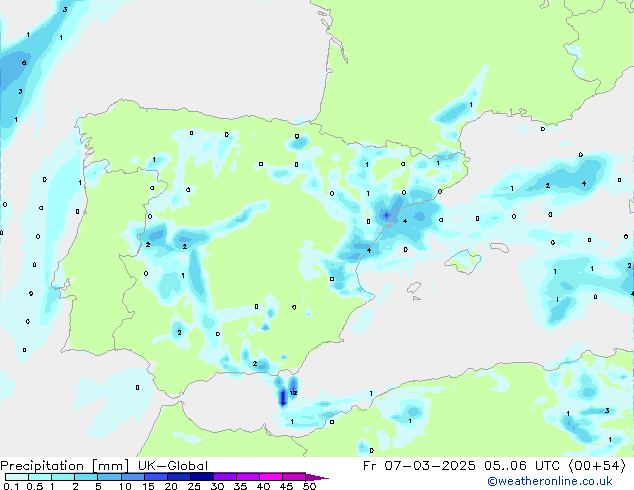Click the "20" legend scale label
Viewport: 634px width, 490px height.
click(171, 486)
